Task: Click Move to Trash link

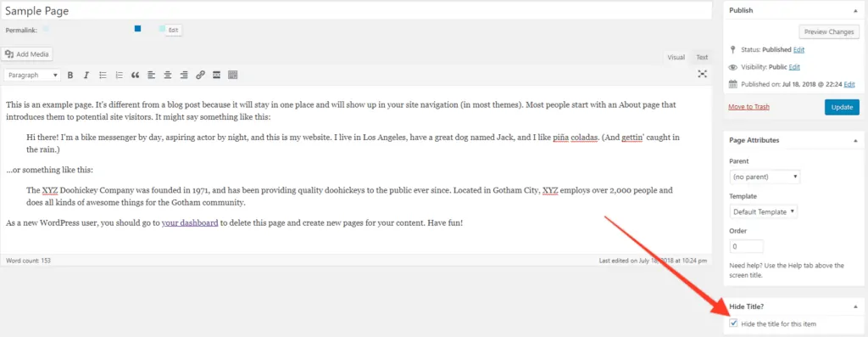Action: point(749,107)
